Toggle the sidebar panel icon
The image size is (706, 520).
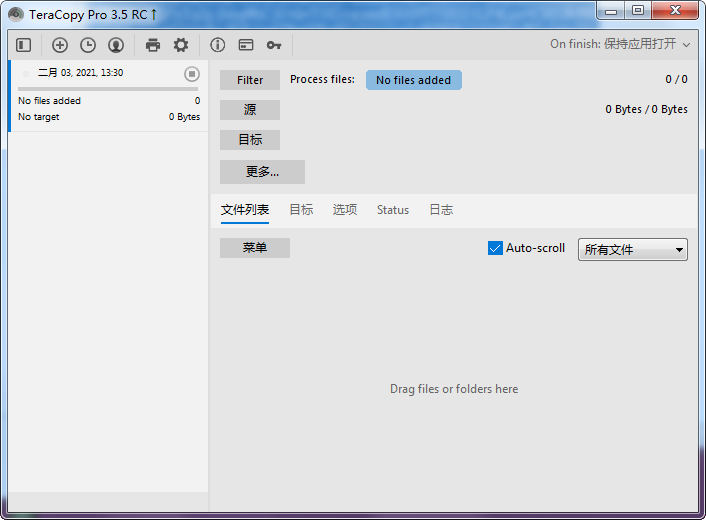(23, 45)
